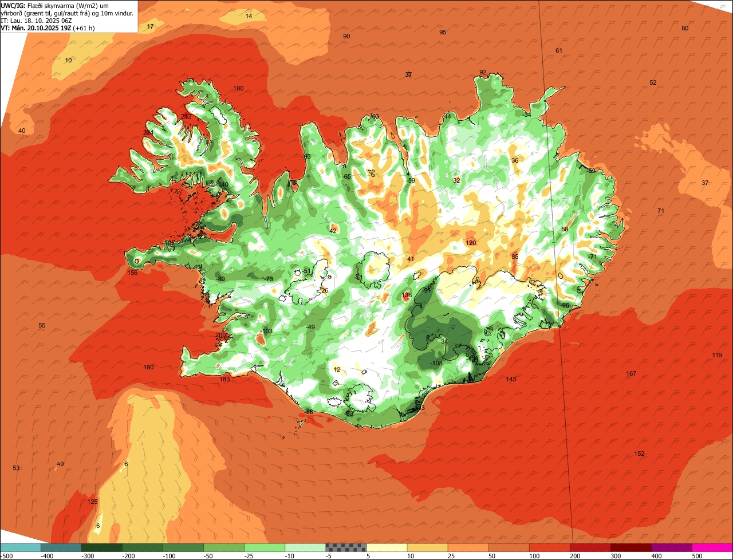Select the pale yellow 5 legend swatch
Viewport: 733px width, 560px height.
[387, 547]
